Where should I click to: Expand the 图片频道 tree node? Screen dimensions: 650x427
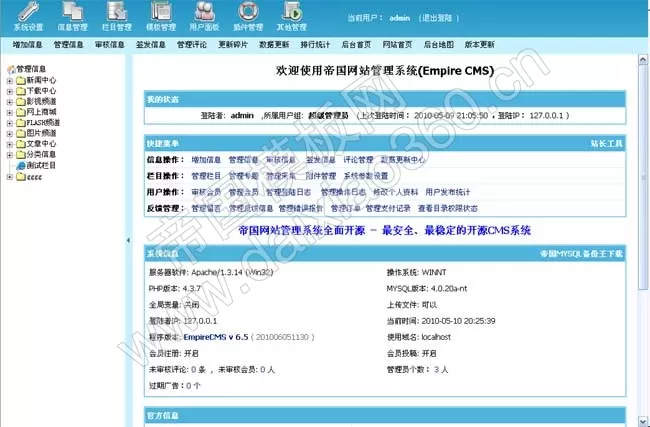pos(10,133)
